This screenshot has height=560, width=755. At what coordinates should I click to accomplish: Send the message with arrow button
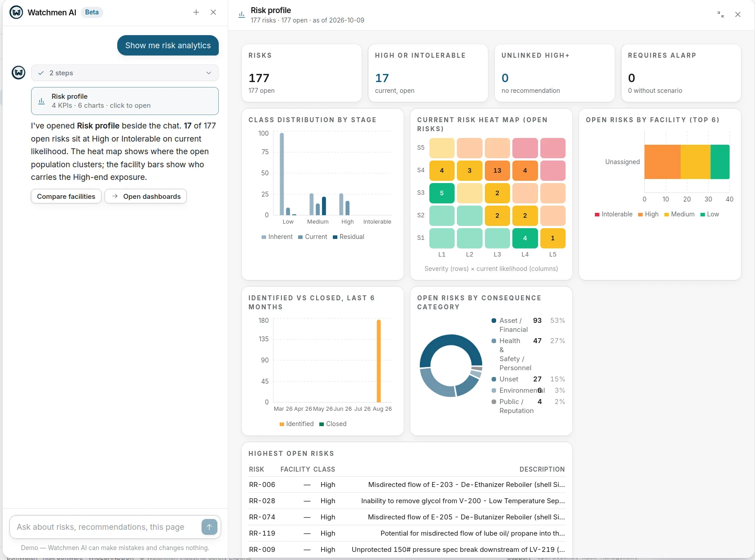[209, 527]
